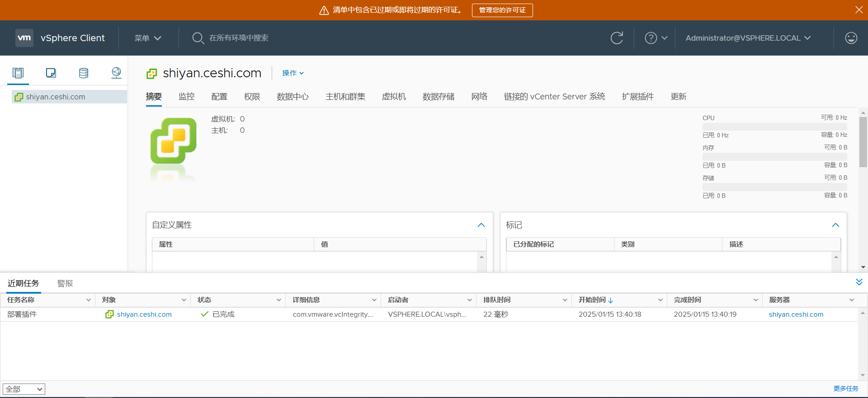Switch to the 扩展插件 tab
The width and height of the screenshot is (868, 398).
click(x=637, y=97)
